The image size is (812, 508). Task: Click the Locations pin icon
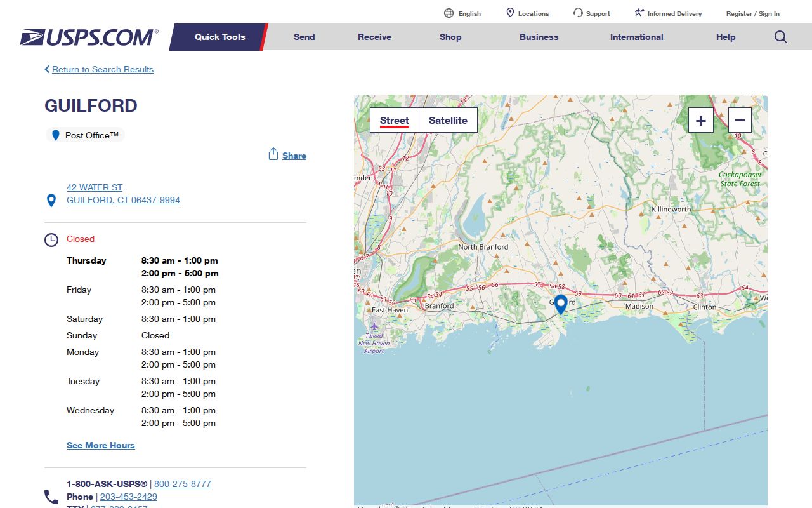pos(510,13)
